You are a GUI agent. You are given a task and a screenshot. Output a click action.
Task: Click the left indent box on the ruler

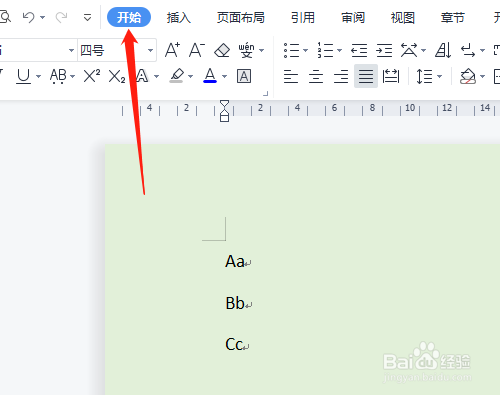pos(225,118)
